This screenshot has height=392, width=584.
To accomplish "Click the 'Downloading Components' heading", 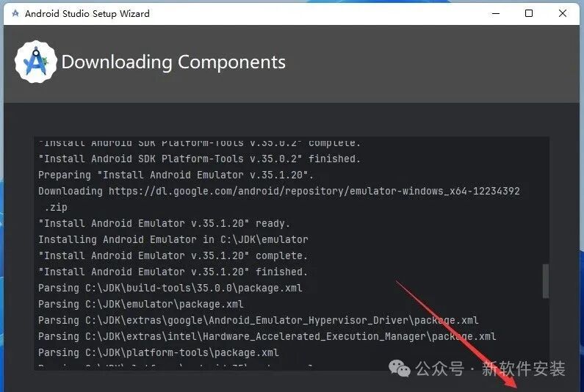I will click(173, 62).
